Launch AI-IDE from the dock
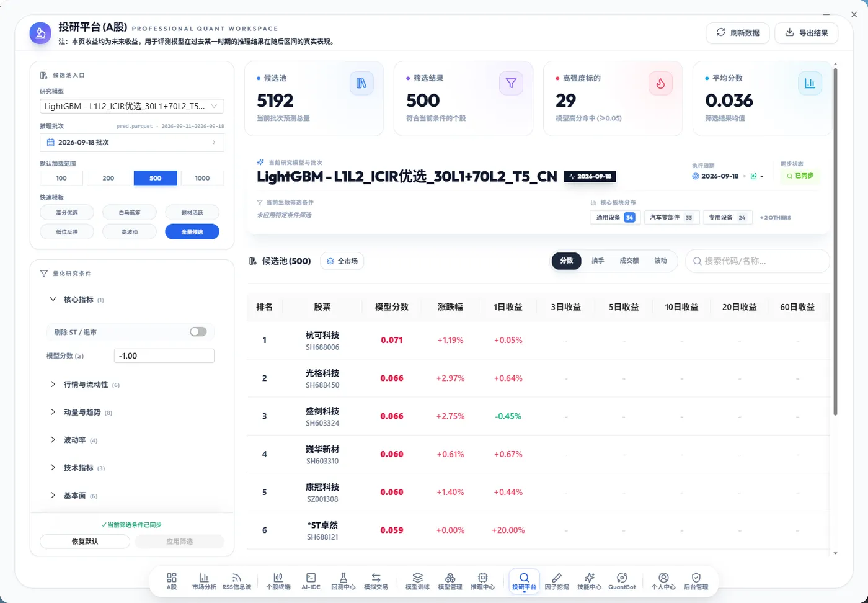Viewport: 868px width, 603px height. pyautogui.click(x=311, y=581)
